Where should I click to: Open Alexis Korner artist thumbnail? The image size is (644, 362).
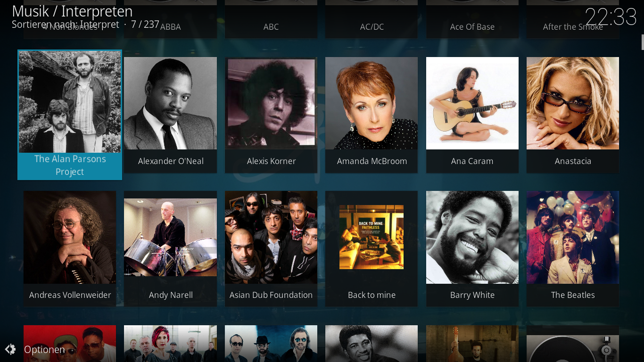[271, 115]
